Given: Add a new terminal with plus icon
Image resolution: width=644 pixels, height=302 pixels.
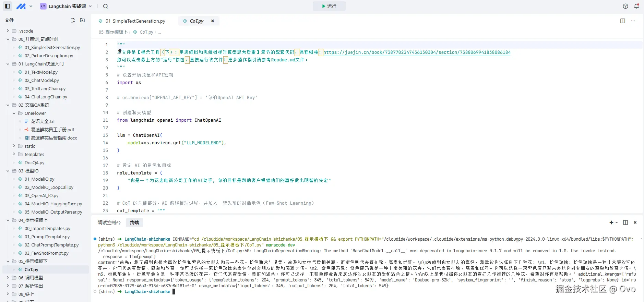Looking at the screenshot, I should point(611,222).
